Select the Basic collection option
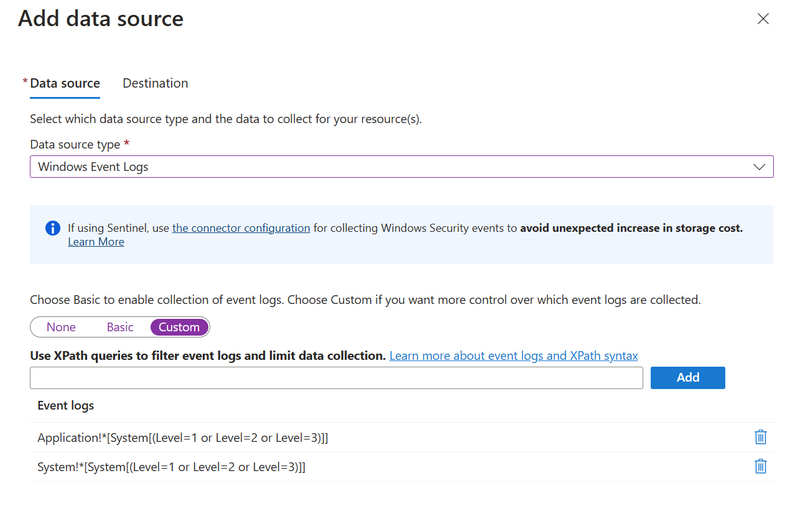 120,327
